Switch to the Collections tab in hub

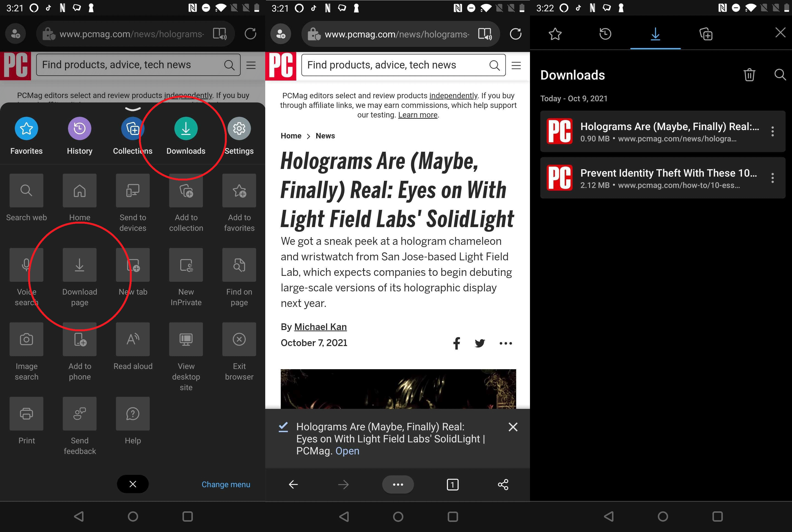706,34
